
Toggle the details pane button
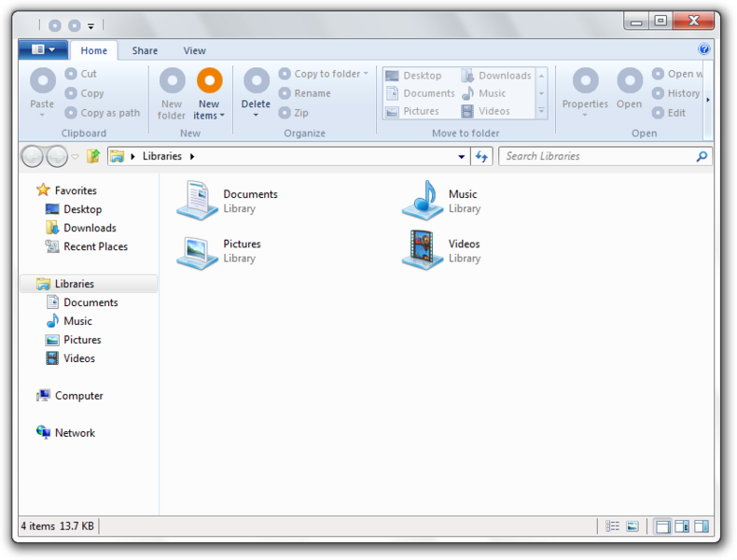682,526
